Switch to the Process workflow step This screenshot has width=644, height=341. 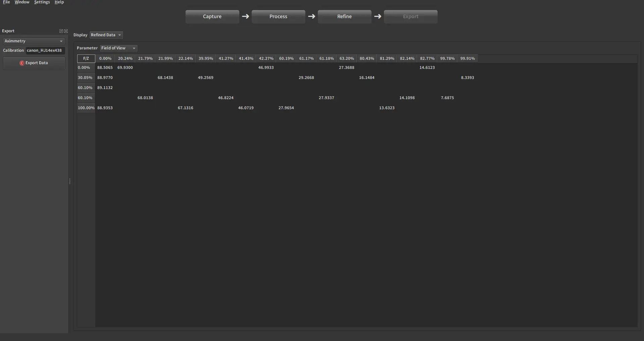[278, 16]
